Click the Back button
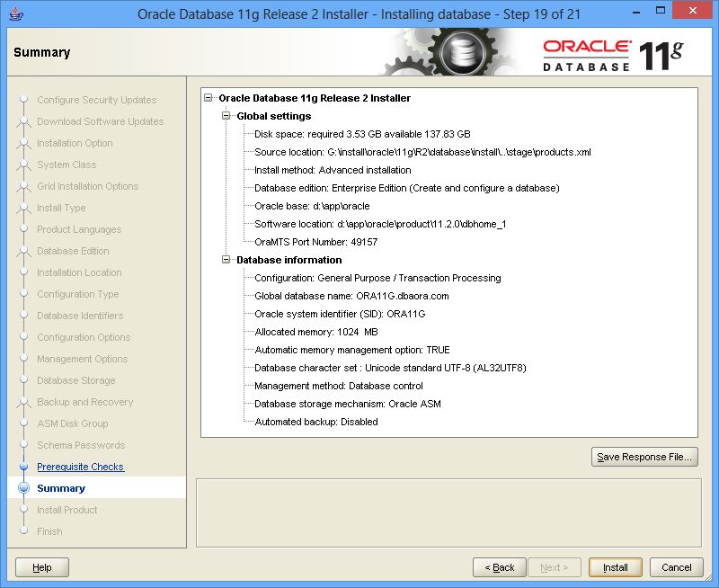719x588 pixels. (x=500, y=567)
